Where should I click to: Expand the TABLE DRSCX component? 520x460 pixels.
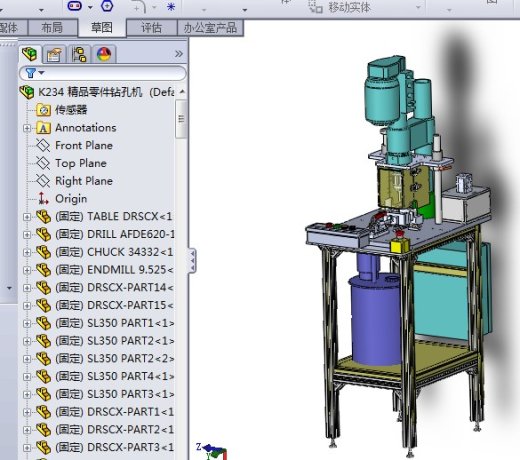click(x=27, y=217)
